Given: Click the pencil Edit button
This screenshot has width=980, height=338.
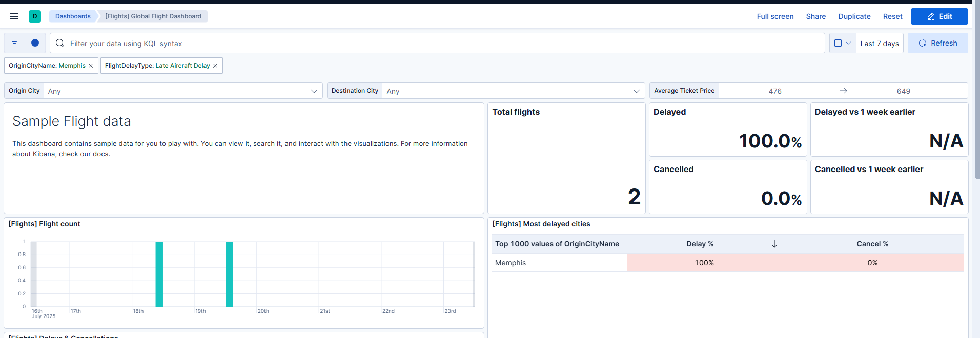Looking at the screenshot, I should [939, 16].
